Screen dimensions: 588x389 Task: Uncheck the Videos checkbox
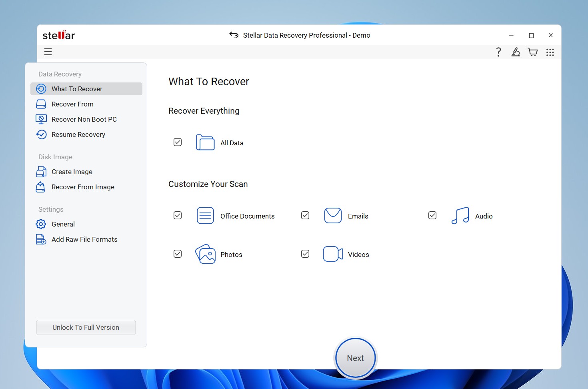305,254
